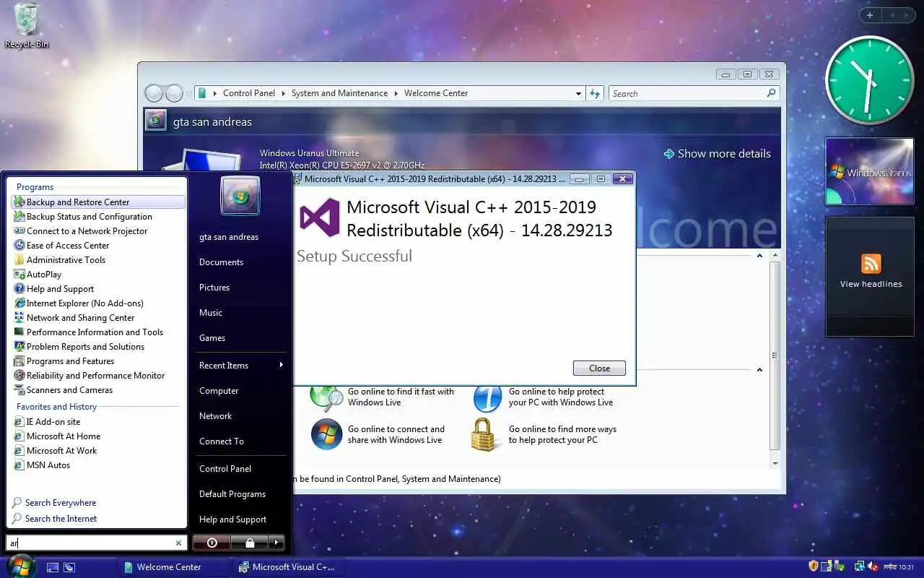The width and height of the screenshot is (924, 578).
Task: Open Administrative Tools folder
Action: click(59, 260)
